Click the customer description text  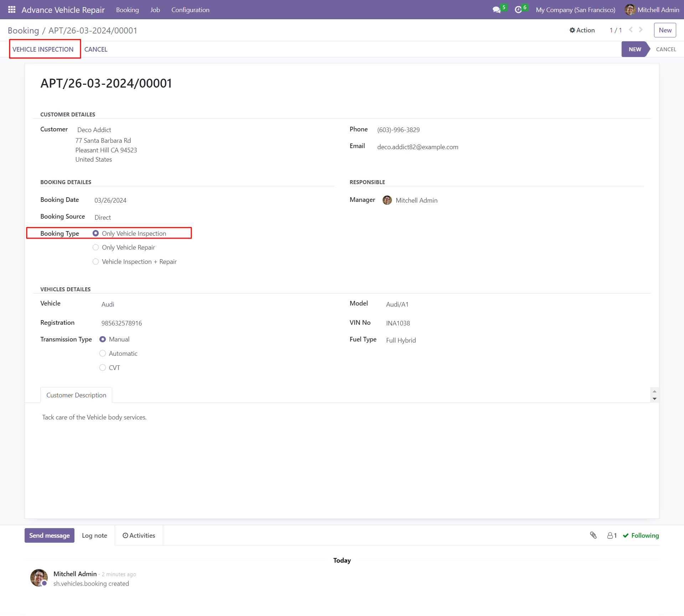pos(94,417)
